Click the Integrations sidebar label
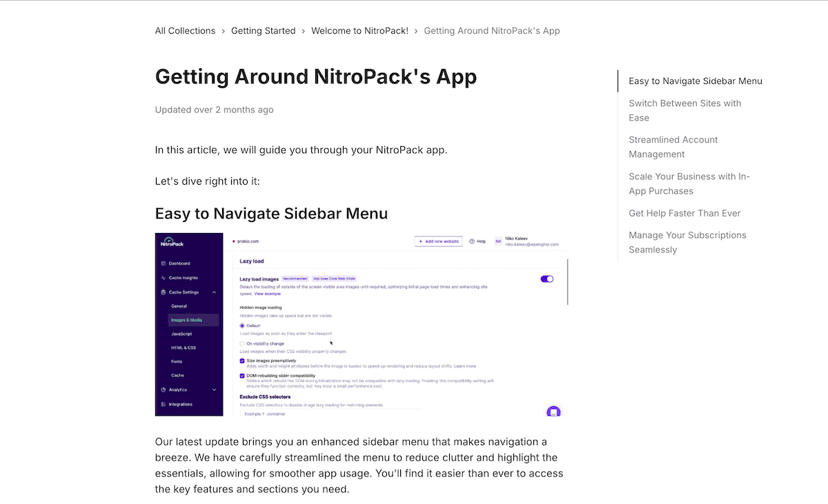 coord(181,404)
